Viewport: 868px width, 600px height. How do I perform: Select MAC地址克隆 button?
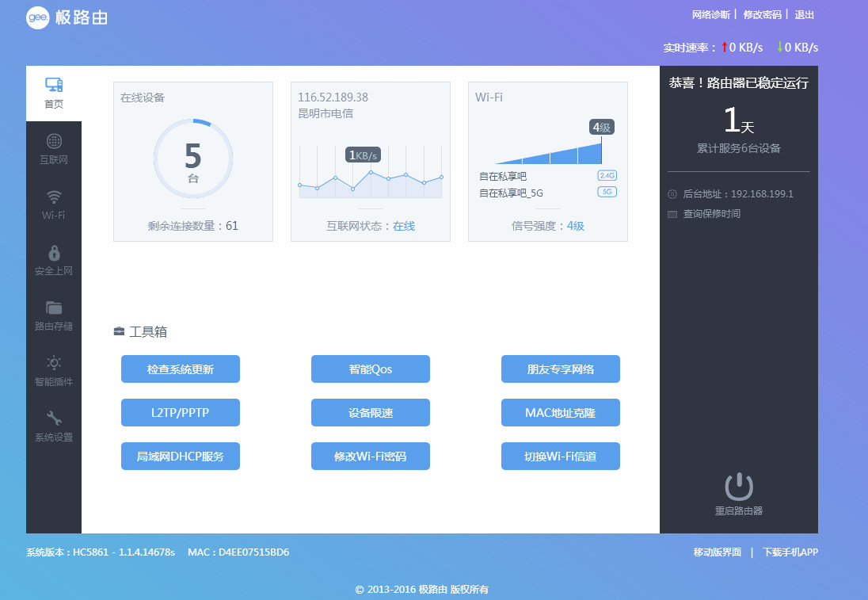pyautogui.click(x=561, y=413)
